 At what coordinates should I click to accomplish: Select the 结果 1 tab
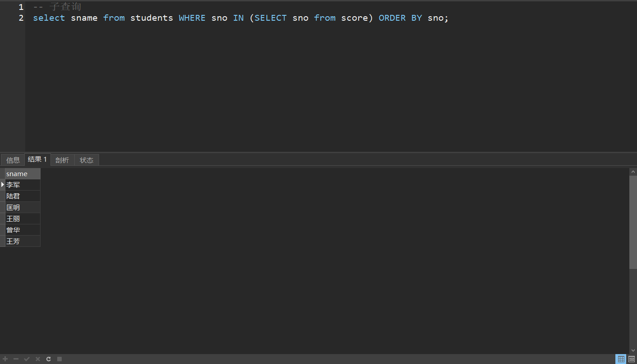tap(37, 159)
